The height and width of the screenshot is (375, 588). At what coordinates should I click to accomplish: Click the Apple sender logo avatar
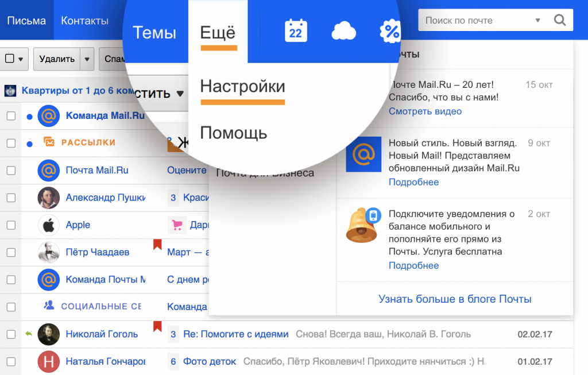49,225
